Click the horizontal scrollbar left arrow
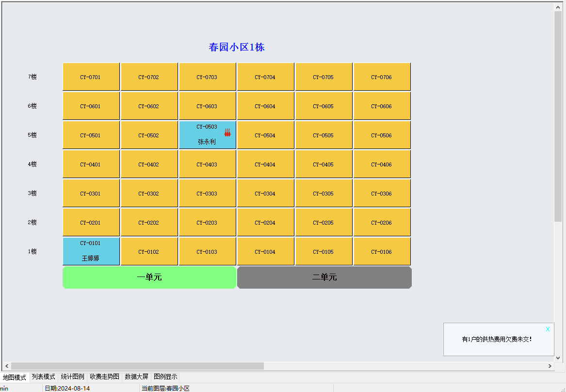566x392 pixels. (x=7, y=366)
